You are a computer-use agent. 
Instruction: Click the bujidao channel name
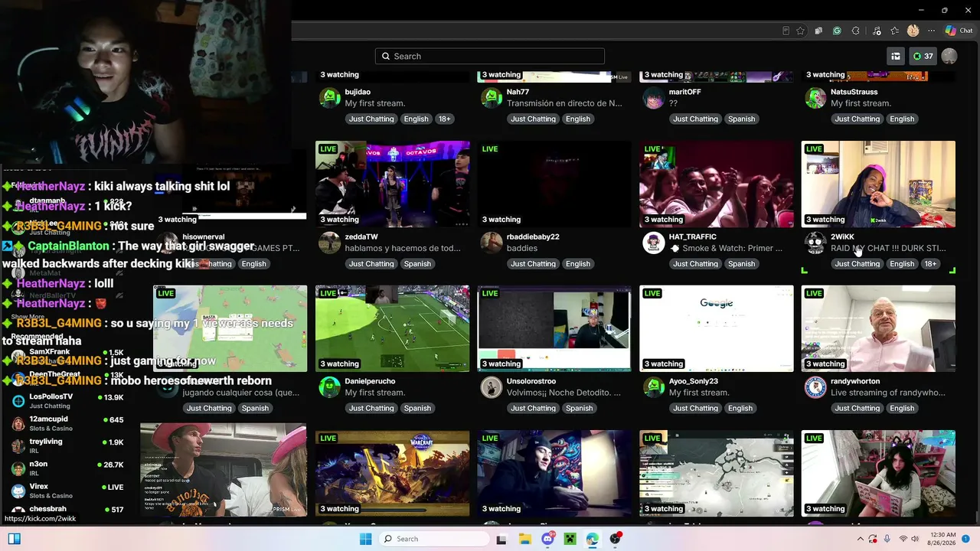point(358,92)
